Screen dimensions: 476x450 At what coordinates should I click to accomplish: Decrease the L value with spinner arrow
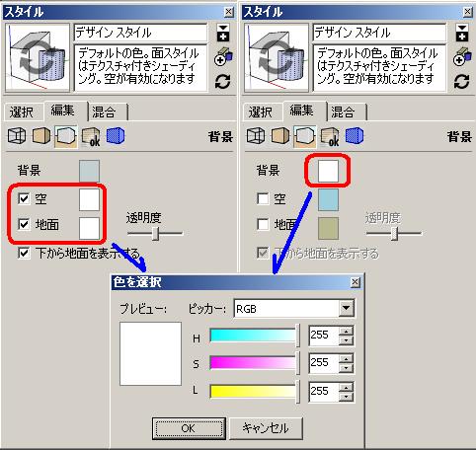click(346, 397)
